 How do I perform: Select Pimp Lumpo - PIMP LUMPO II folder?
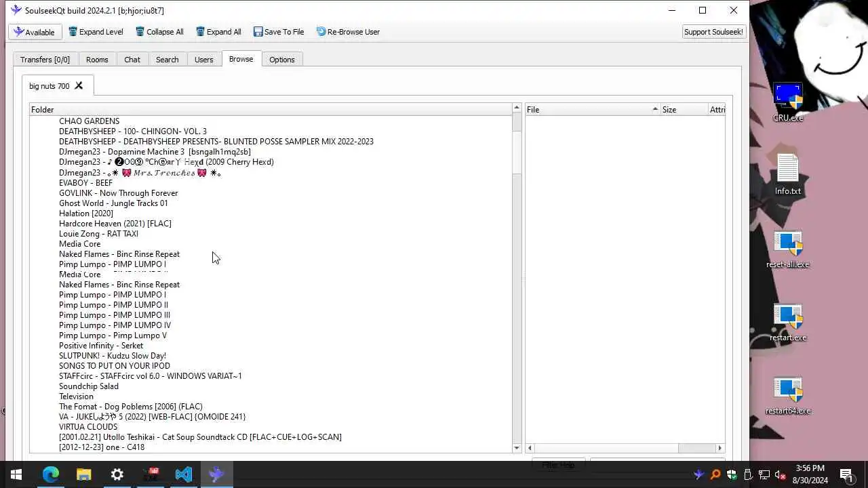coord(113,304)
